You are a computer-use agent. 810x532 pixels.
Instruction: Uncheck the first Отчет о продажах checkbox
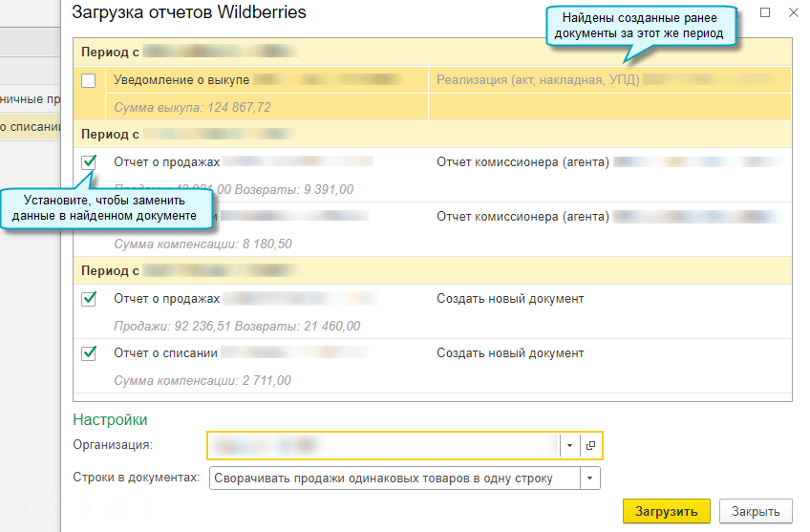[88, 162]
